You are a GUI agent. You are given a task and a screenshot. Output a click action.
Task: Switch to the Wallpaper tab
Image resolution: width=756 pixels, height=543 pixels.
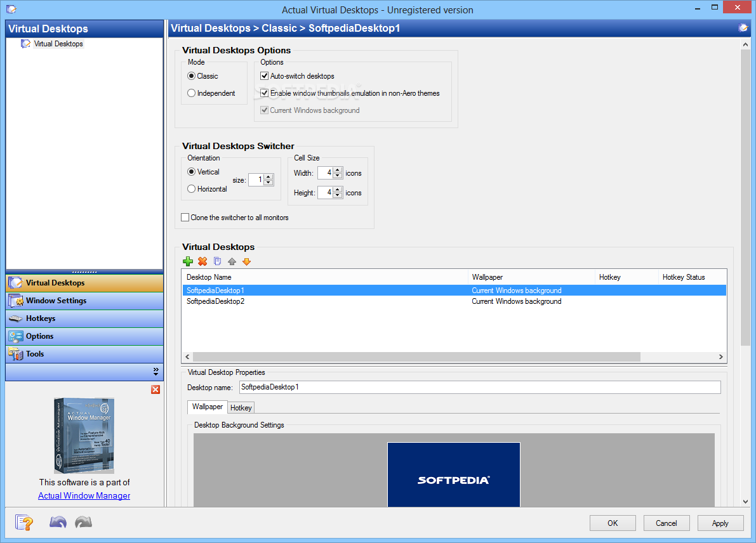coord(208,407)
